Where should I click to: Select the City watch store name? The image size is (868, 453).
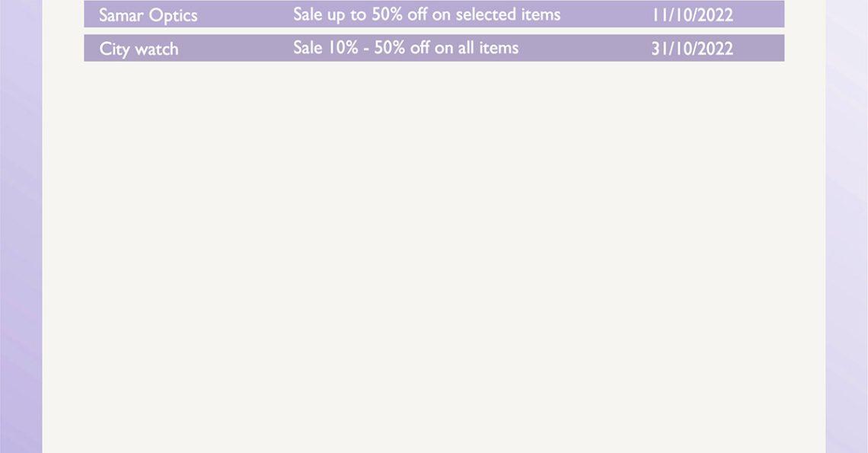(x=139, y=49)
